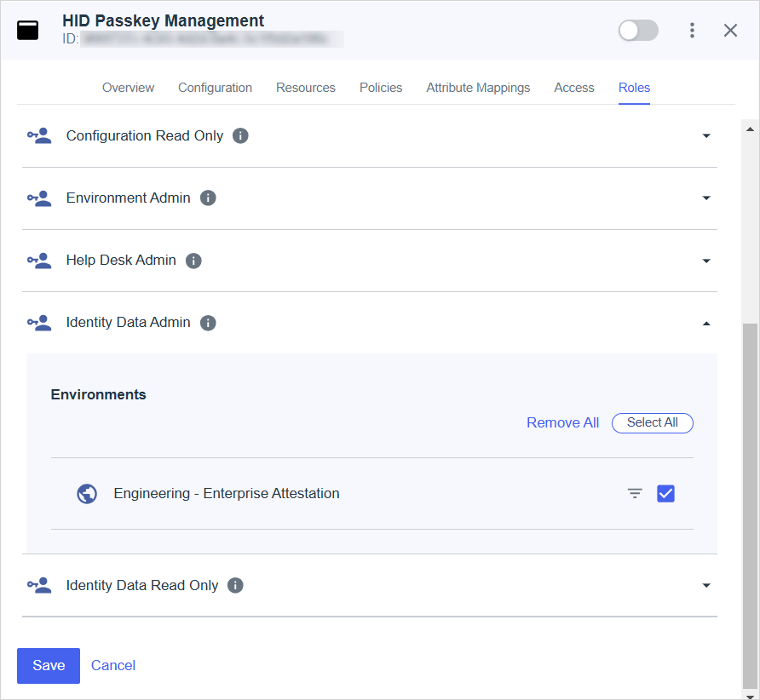Click the info icon next to Environment Admin
760x700 pixels.
click(208, 198)
